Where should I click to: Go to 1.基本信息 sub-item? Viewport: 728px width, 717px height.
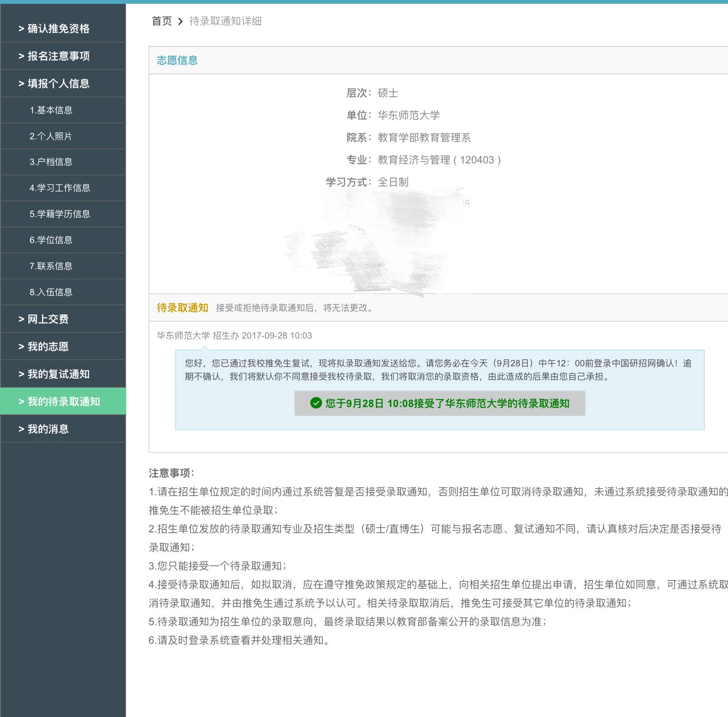point(63,110)
